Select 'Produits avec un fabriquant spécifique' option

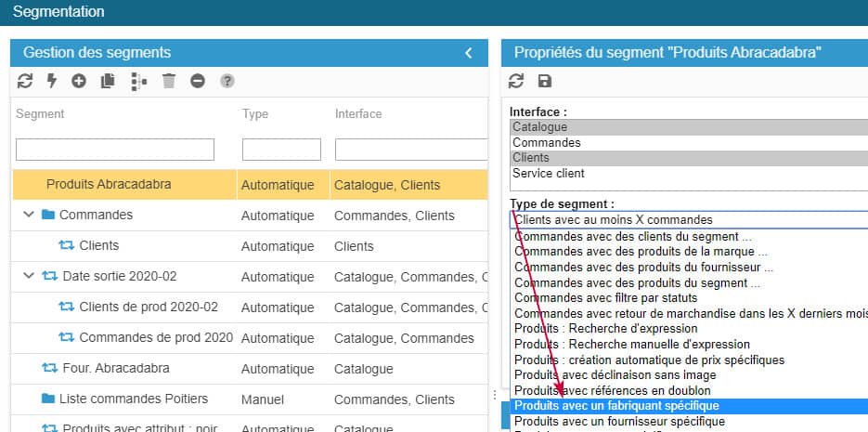616,406
